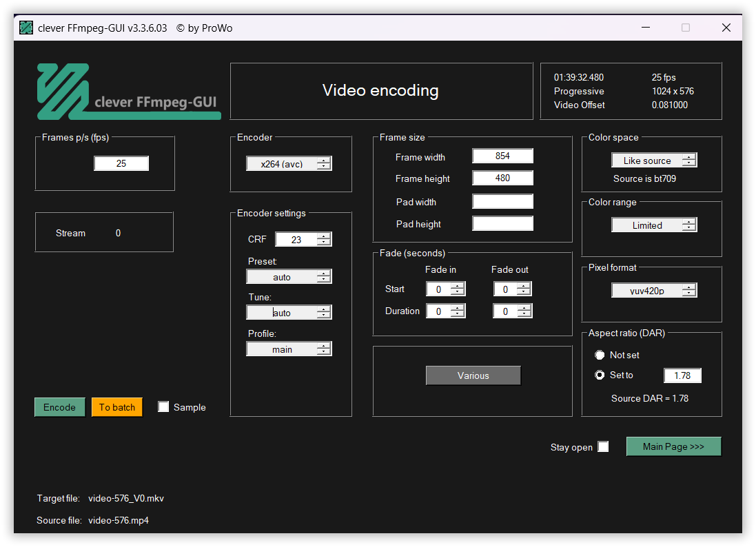756x547 pixels.
Task: Select the Not set aspect ratio option
Action: click(x=600, y=355)
